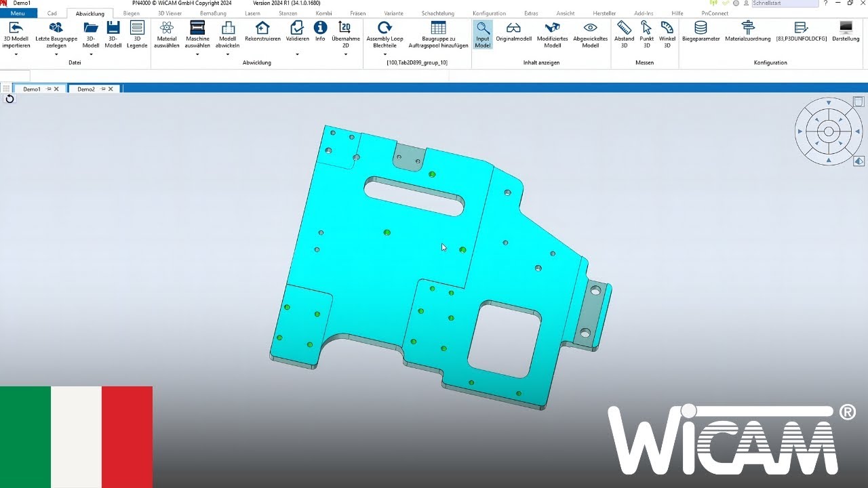Click the Rekonstruieren icon
Image resolution: width=868 pixels, height=488 pixels.
(262, 28)
